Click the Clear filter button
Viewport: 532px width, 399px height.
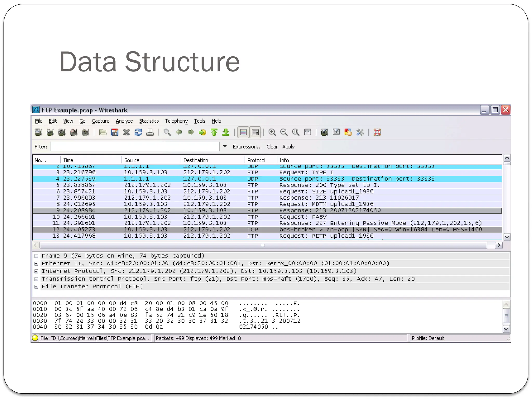pyautogui.click(x=272, y=147)
